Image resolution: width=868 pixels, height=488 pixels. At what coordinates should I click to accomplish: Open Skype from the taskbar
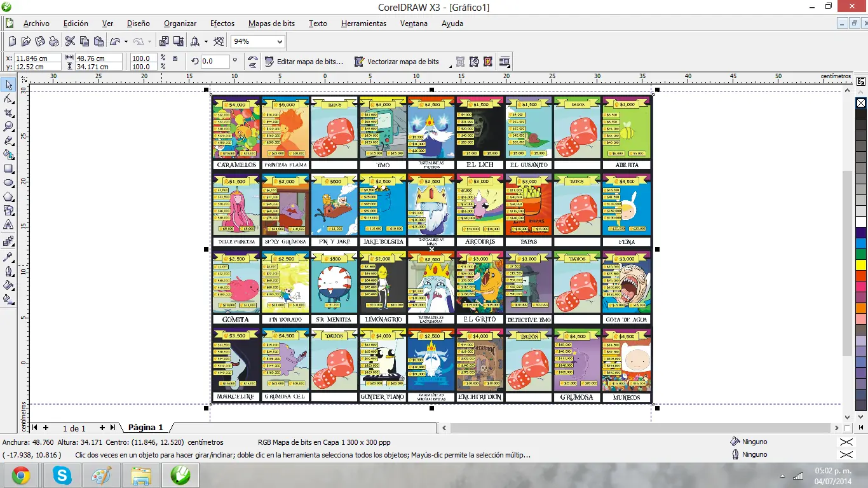(x=62, y=475)
